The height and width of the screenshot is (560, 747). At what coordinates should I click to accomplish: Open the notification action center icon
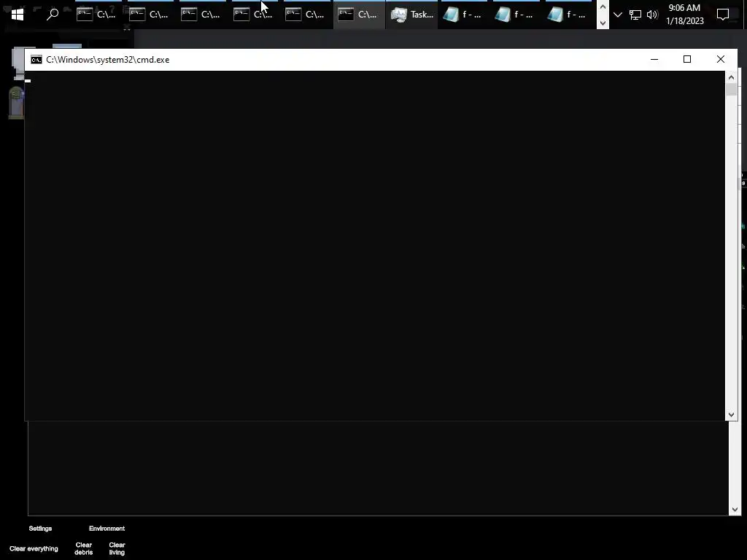pos(723,15)
